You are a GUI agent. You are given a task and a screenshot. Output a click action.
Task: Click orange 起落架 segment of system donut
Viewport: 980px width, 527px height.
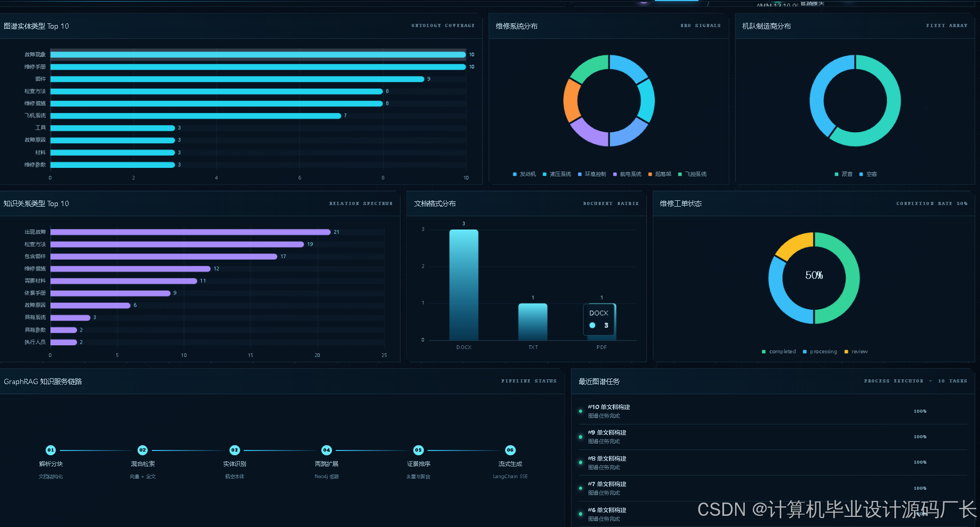pyautogui.click(x=572, y=101)
